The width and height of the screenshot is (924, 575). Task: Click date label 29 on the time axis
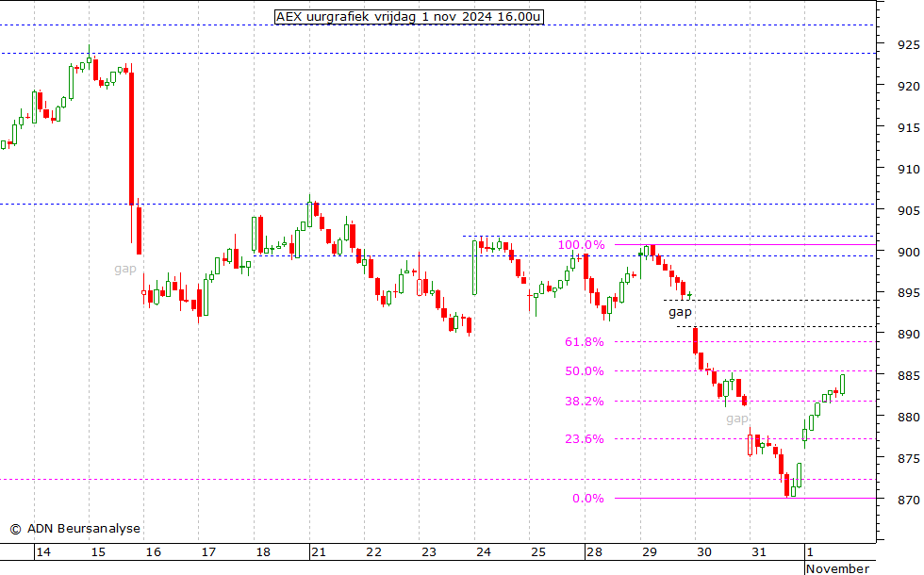pos(650,552)
